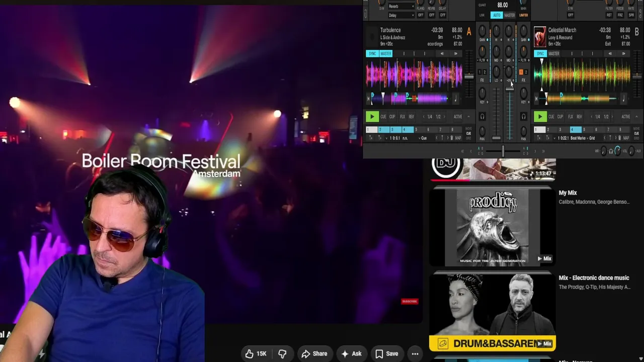This screenshot has height=362, width=644.
Task: Jump to start of deck B stripe
Action: click(x=536, y=99)
